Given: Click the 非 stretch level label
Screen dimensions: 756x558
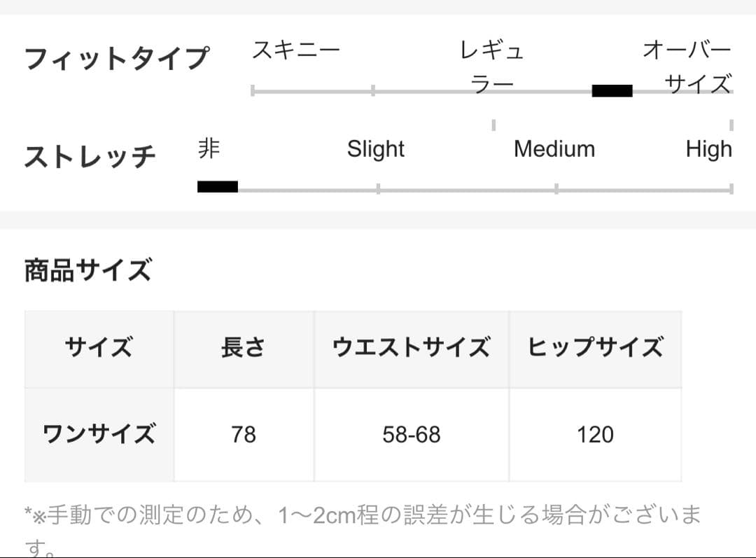Looking at the screenshot, I should coord(209,148).
